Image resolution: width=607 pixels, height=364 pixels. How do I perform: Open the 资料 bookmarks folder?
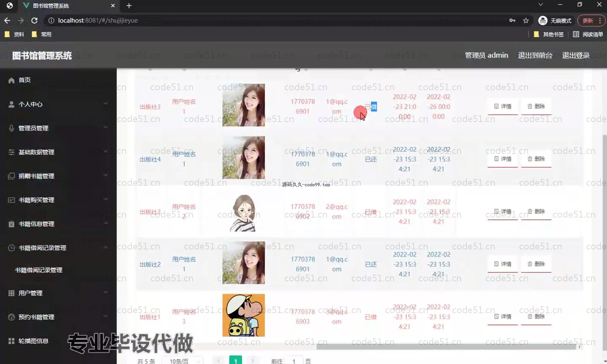pos(15,34)
